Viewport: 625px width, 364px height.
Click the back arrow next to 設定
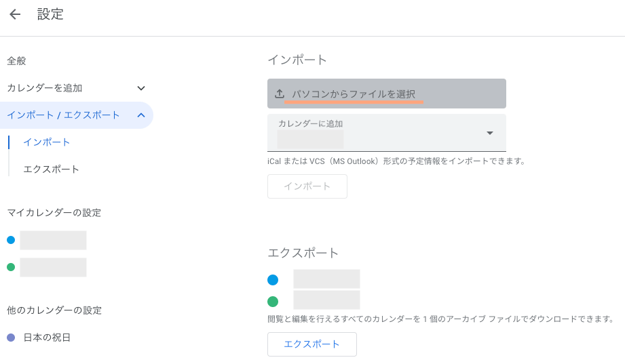[x=15, y=14]
